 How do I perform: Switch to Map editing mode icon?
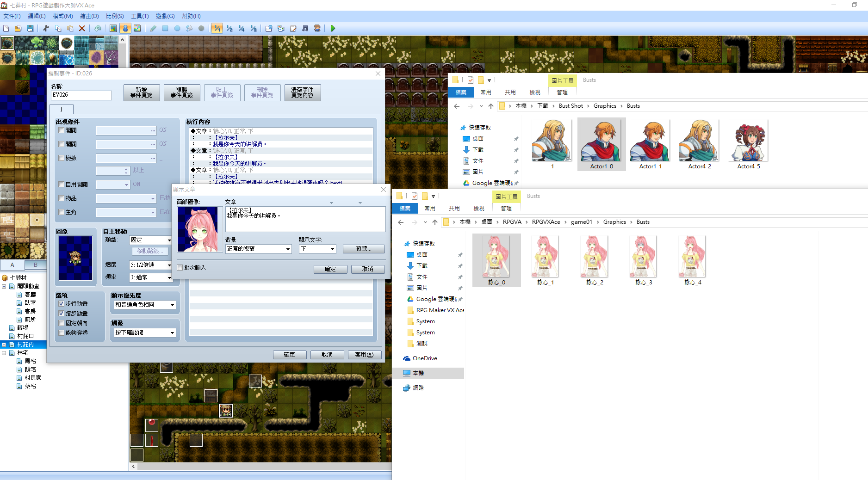point(113,28)
